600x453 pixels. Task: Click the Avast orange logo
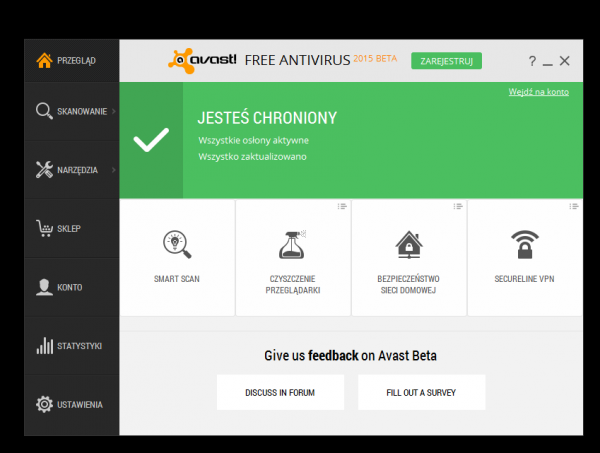click(181, 61)
